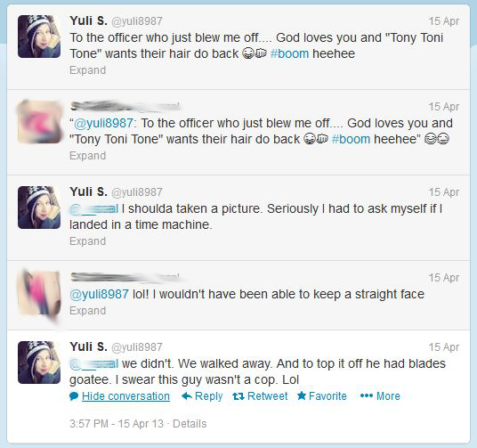
Task: Open the Yuli S. name on first tweet
Action: click(x=88, y=20)
